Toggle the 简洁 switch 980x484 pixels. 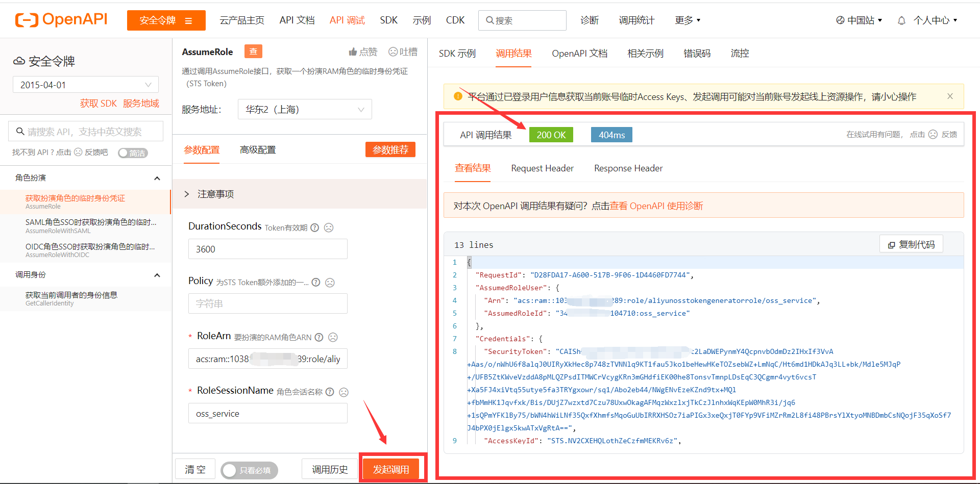pyautogui.click(x=133, y=152)
